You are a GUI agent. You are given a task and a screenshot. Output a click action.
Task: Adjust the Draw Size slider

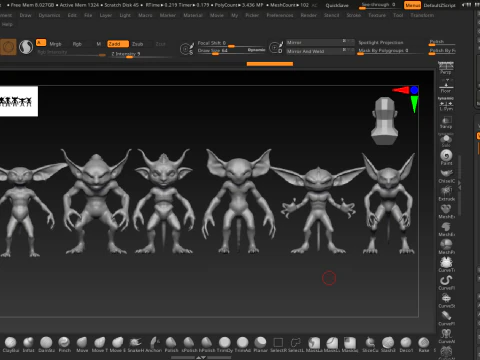(221, 51)
